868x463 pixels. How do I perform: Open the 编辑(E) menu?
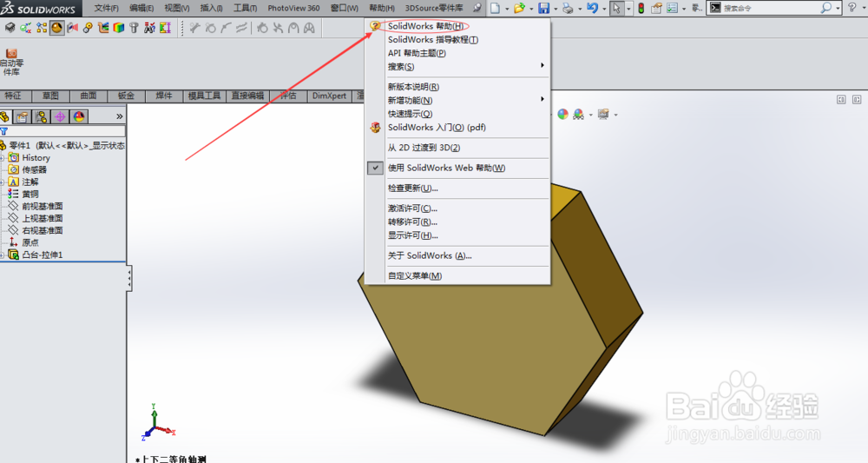pos(141,9)
